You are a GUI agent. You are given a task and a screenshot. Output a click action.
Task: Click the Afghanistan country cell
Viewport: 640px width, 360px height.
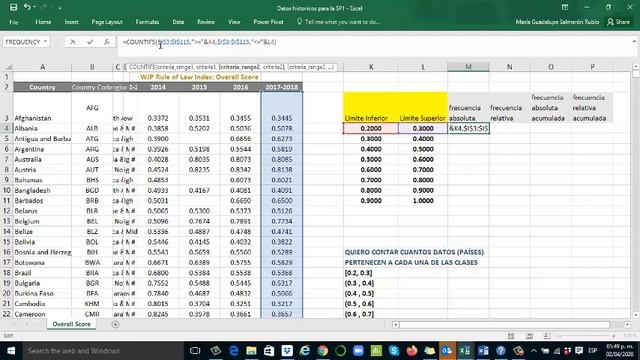coord(42,108)
